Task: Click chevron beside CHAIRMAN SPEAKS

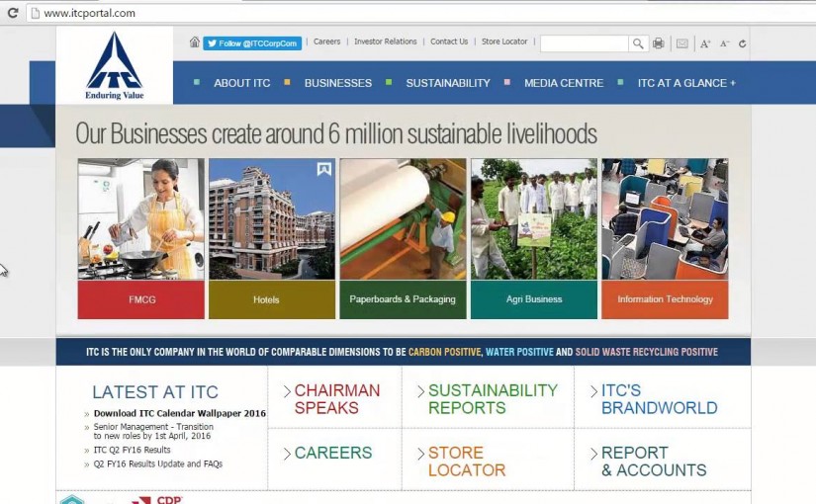Action: 287,391
